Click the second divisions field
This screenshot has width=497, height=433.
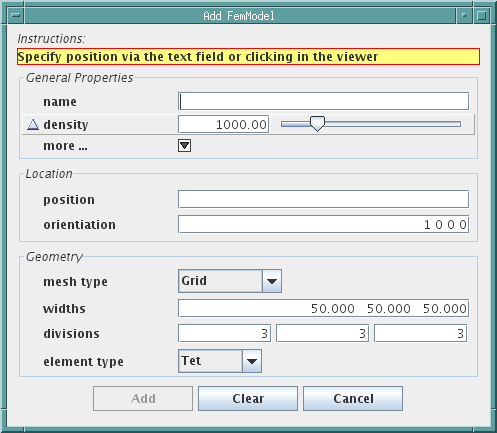click(322, 333)
